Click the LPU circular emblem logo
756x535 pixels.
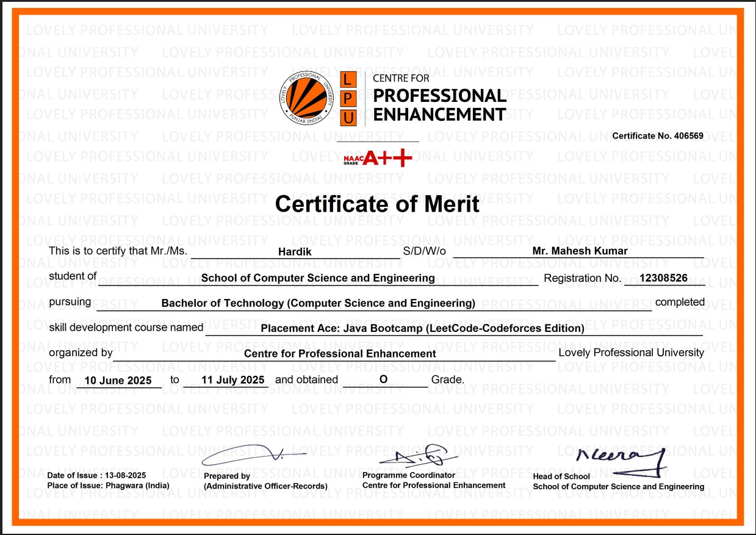click(306, 98)
